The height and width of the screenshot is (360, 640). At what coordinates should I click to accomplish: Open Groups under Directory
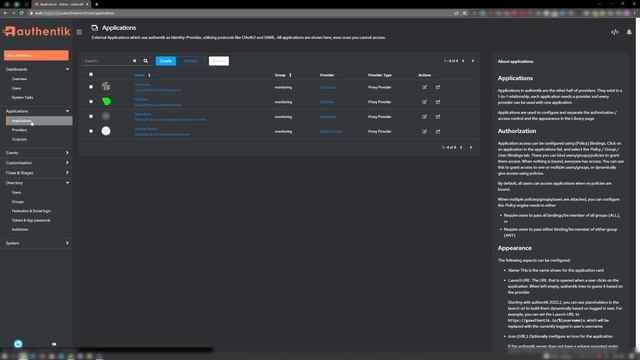tap(18, 202)
